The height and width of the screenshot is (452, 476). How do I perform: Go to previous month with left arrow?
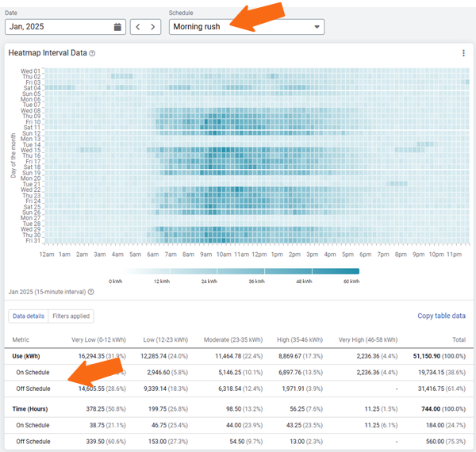pos(137,27)
